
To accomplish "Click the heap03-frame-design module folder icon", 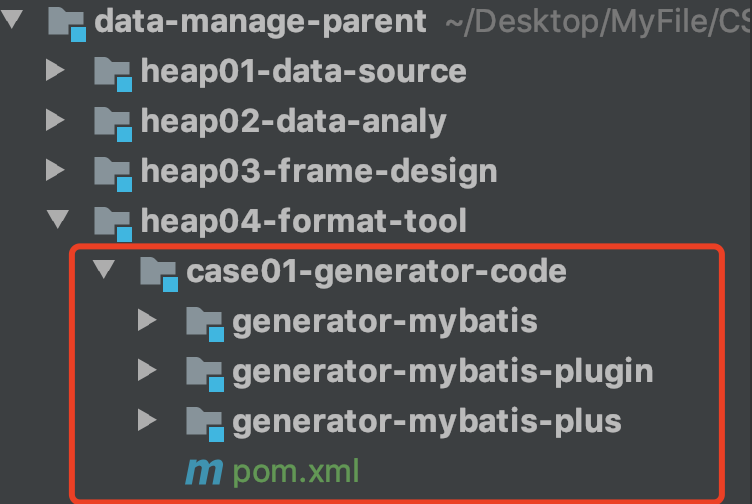I will tap(113, 174).
